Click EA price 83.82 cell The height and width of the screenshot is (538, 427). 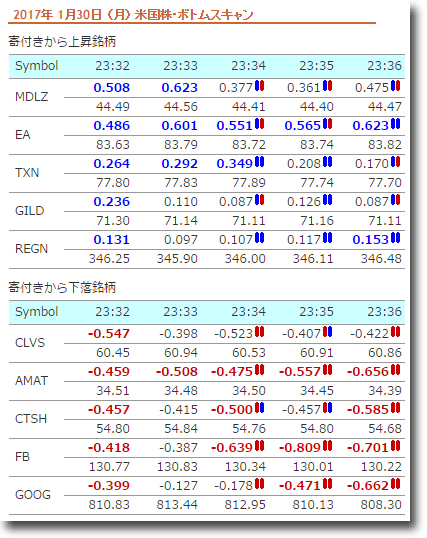[x=385, y=145]
